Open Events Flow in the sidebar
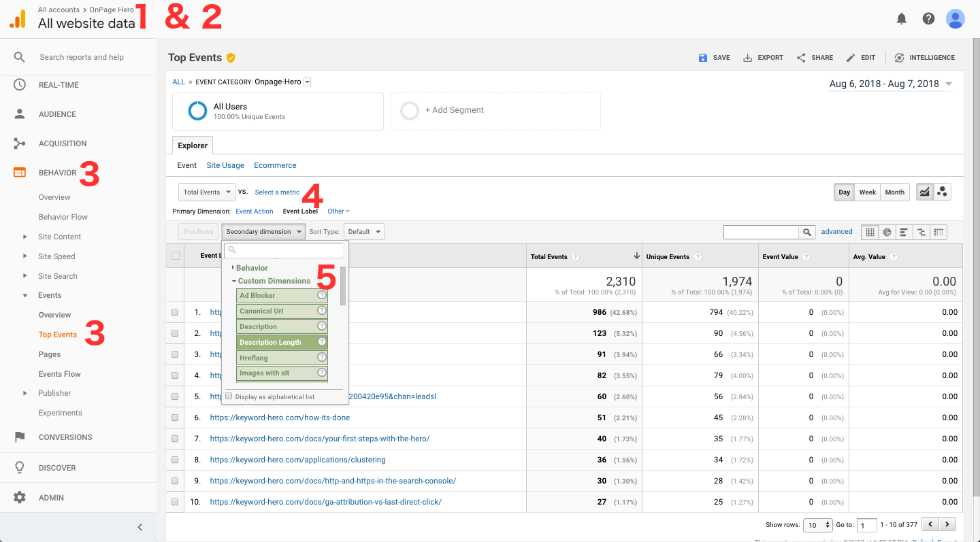The height and width of the screenshot is (542, 980). coord(60,374)
